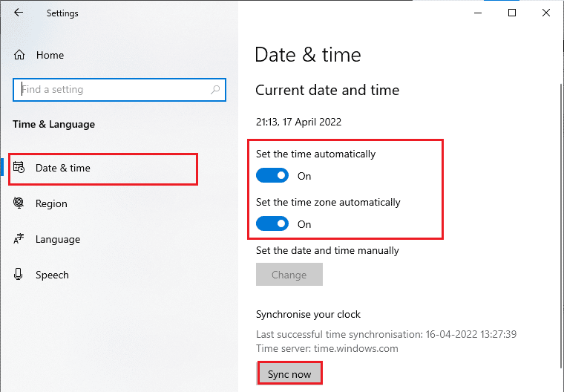Click the current date text 21:13, 17 April 2022
The height and width of the screenshot is (392, 564).
tap(298, 122)
